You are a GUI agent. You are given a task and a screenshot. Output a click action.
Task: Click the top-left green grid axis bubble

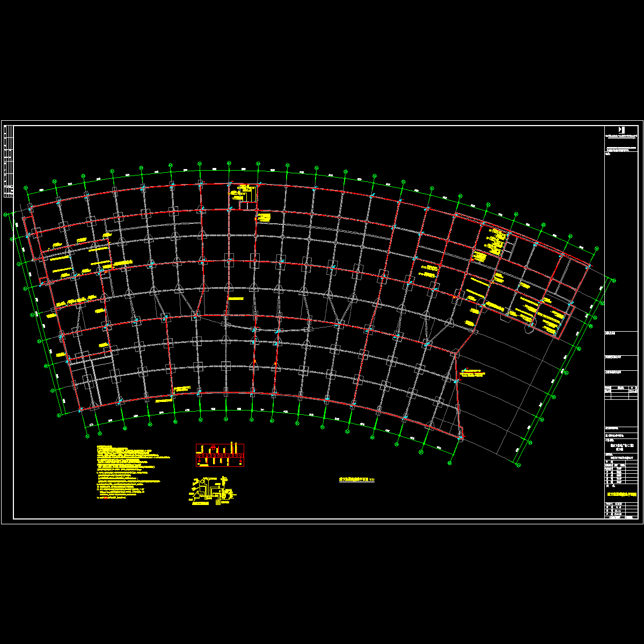26,187
